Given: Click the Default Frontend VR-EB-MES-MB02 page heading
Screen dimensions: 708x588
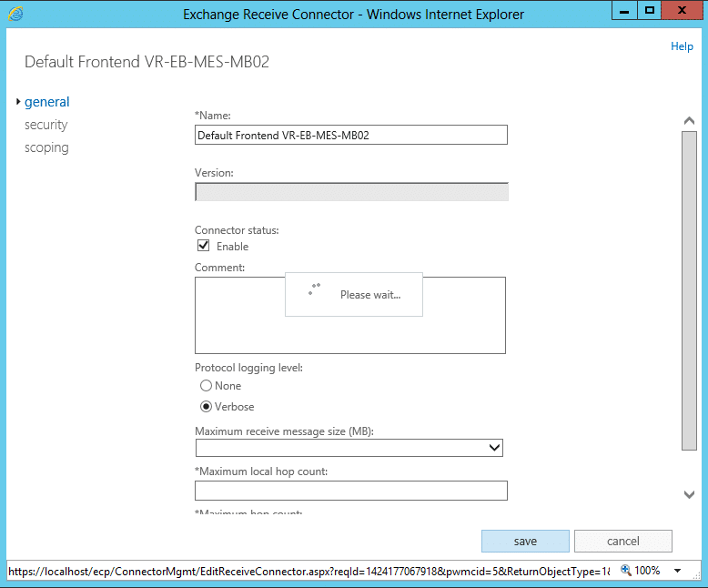Looking at the screenshot, I should tap(147, 62).
